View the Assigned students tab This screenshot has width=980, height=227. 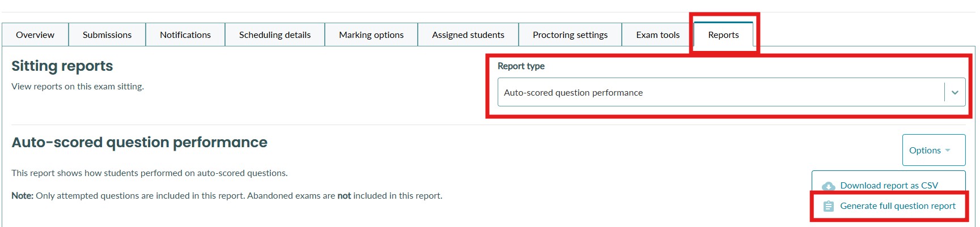[x=468, y=35]
